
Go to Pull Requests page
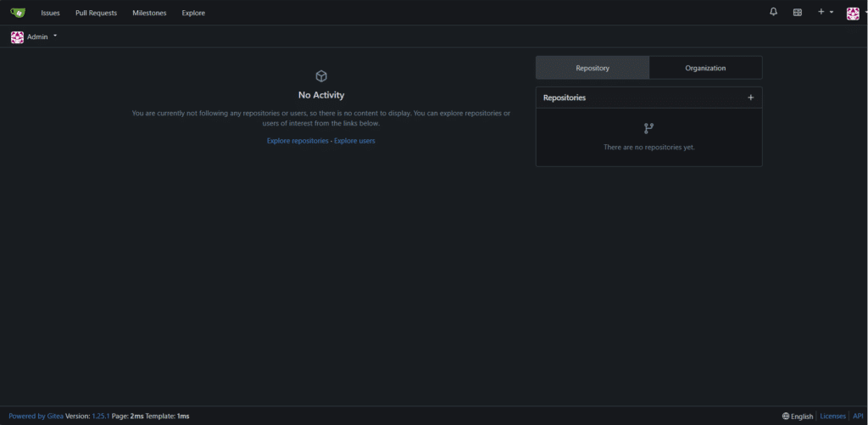96,13
